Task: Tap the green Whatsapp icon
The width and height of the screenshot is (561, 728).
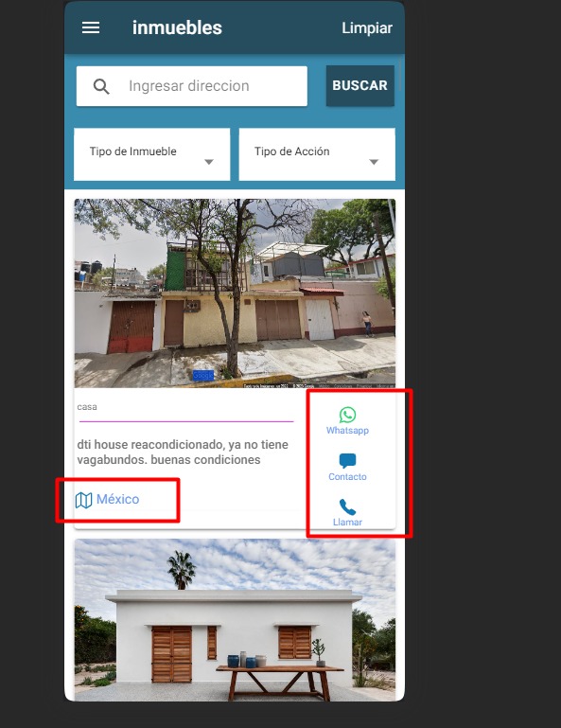Action: pos(347,414)
